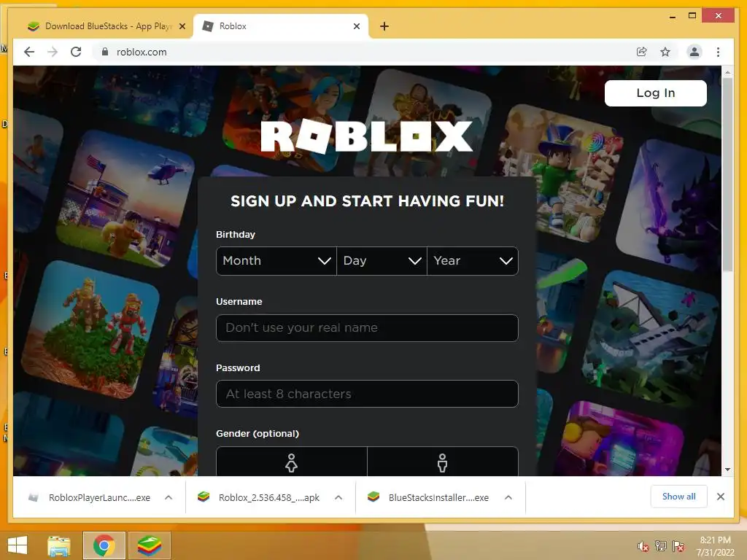Open the Month birthday dropdown
The height and width of the screenshot is (560, 747).
(276, 260)
